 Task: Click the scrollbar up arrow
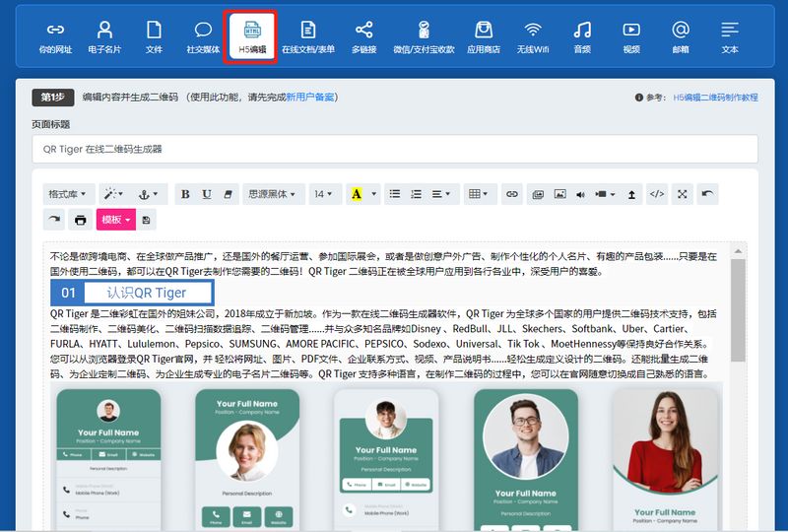[738, 251]
